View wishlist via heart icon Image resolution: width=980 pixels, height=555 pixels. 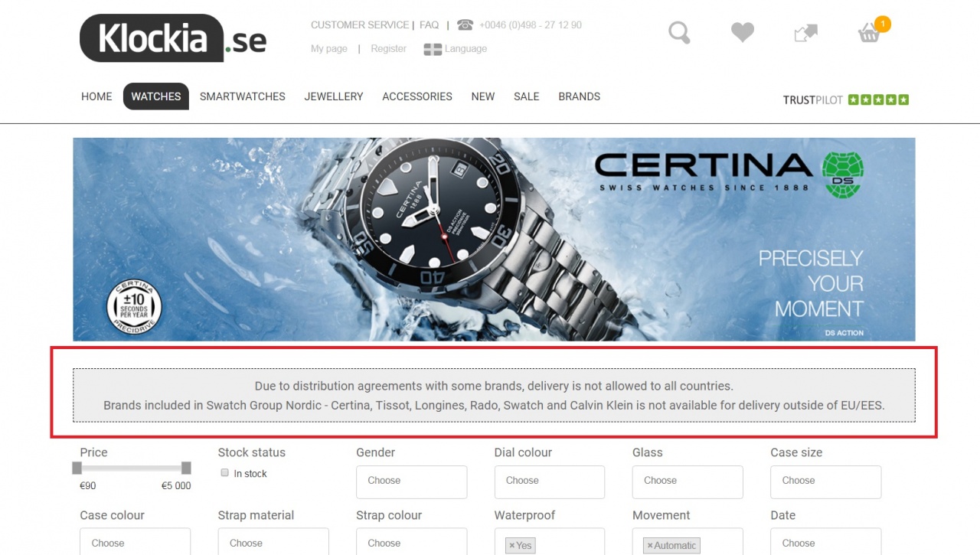[742, 32]
